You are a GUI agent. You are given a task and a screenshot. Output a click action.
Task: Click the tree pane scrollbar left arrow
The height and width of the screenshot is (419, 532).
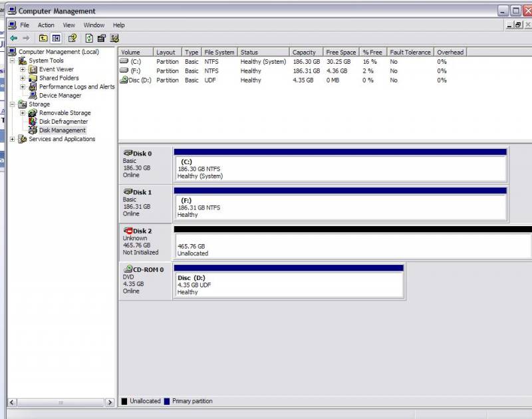pyautogui.click(x=12, y=402)
